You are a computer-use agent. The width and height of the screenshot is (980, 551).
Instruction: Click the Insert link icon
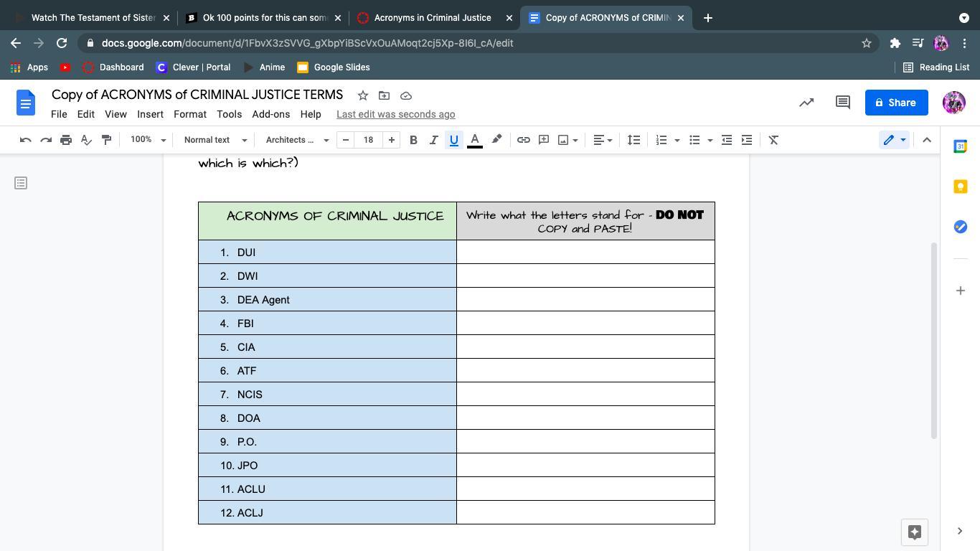click(524, 140)
